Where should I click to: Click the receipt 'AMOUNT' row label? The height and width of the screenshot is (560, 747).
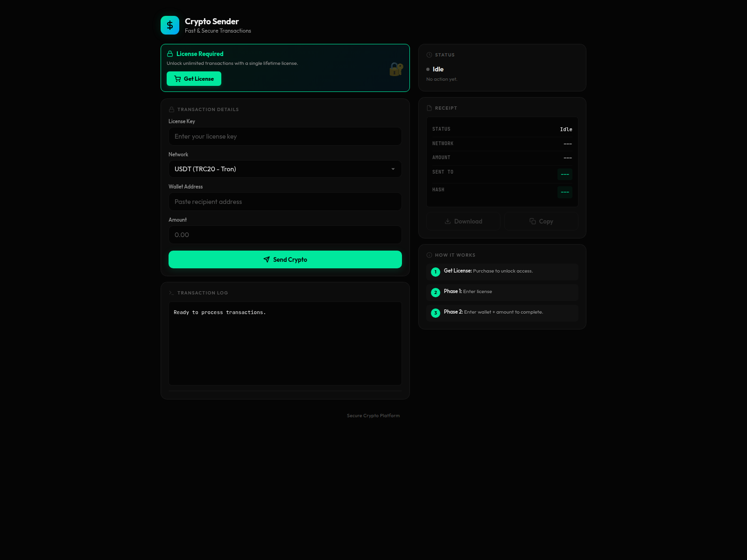pyautogui.click(x=441, y=158)
